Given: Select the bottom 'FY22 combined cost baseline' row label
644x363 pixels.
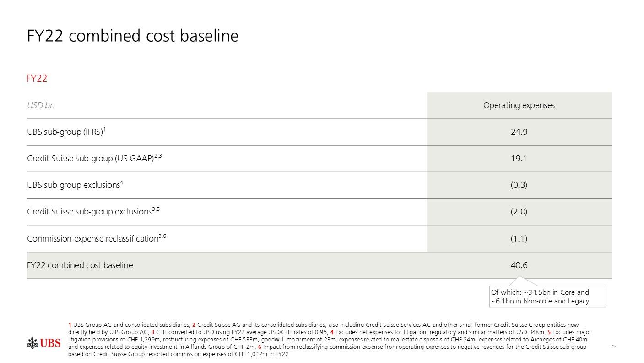Looking at the screenshot, I should (80, 265).
